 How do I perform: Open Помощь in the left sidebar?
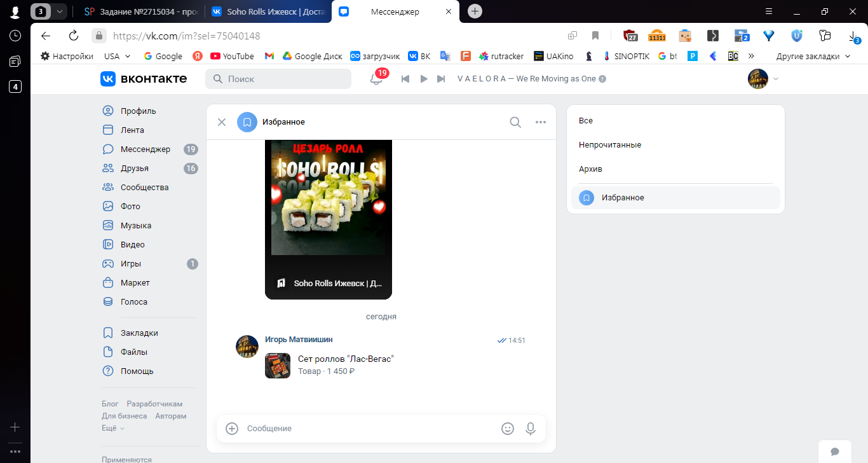click(149, 371)
